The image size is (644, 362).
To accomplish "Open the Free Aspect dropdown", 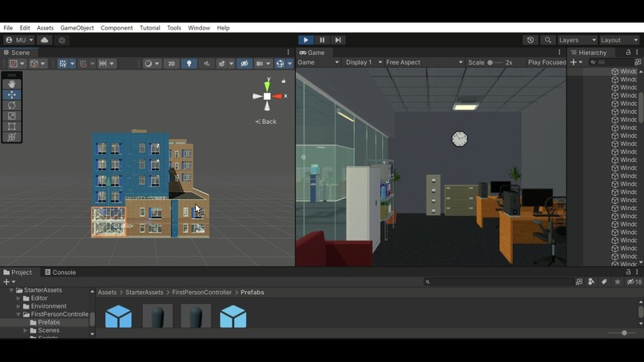I will tap(424, 62).
